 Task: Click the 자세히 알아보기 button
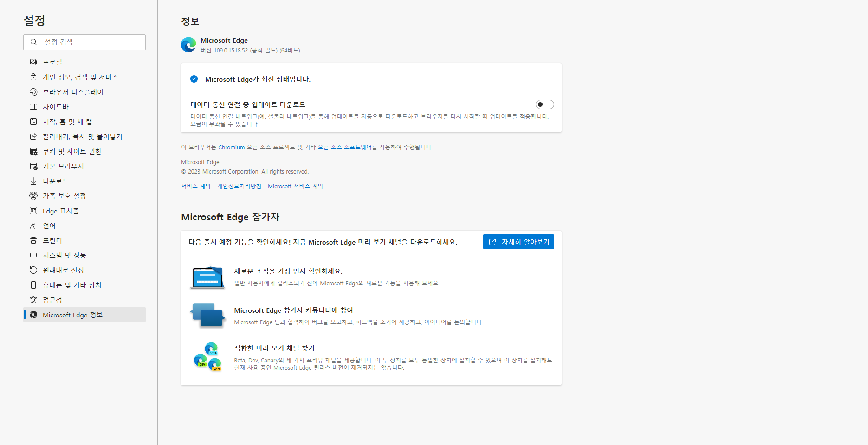[x=518, y=242]
